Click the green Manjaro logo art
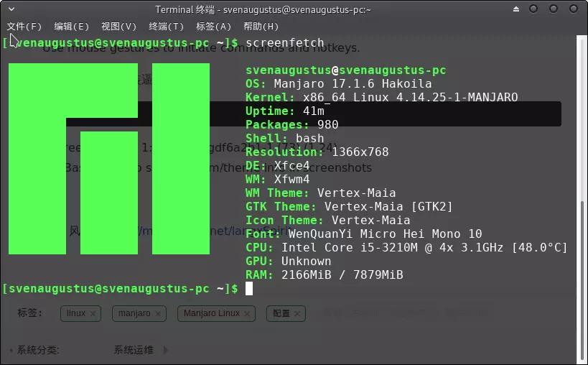 pos(108,158)
